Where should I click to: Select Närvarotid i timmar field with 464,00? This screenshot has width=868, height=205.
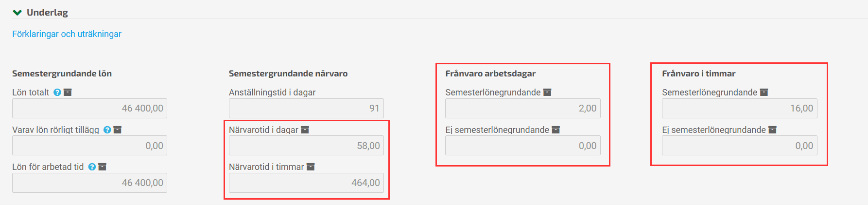pos(306,183)
